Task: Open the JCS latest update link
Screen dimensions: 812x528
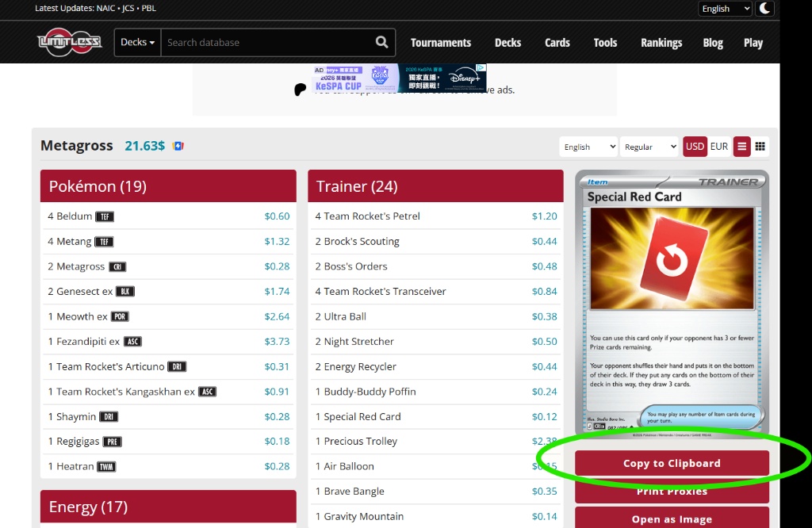Action: tap(128, 8)
